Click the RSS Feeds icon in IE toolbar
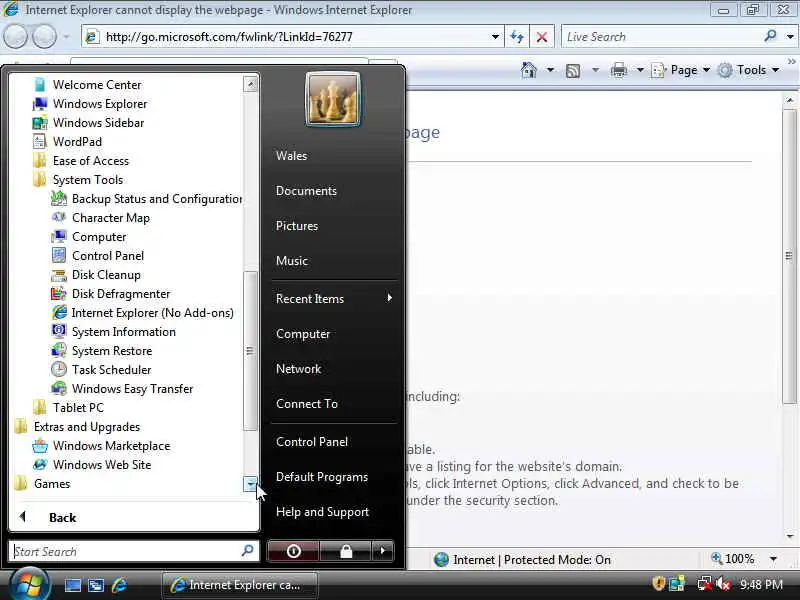Screen dimensions: 800x600 573,70
